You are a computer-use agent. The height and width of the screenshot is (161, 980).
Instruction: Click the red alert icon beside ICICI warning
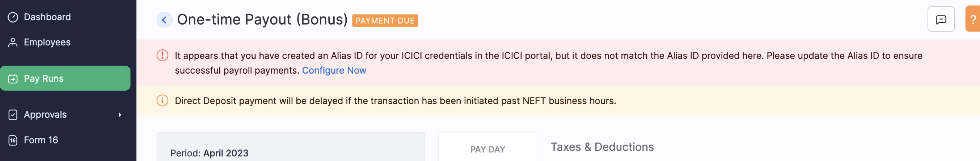[x=162, y=56]
